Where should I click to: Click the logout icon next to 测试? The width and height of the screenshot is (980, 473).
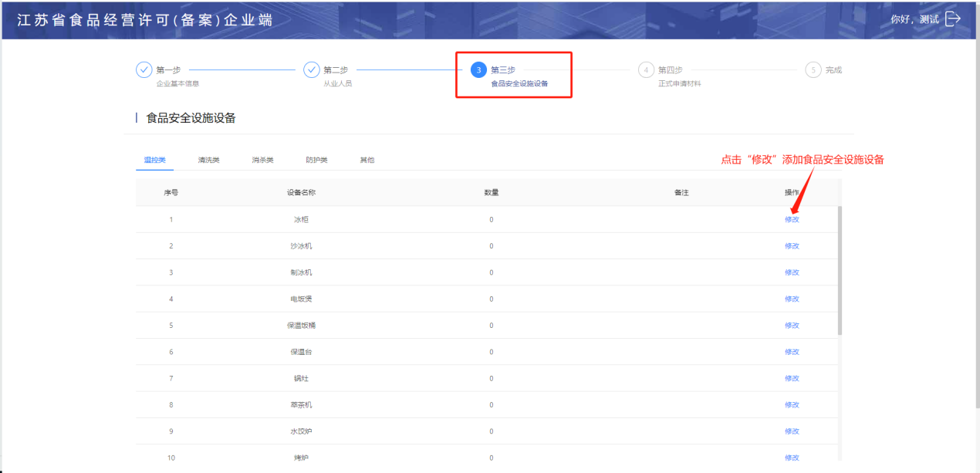click(953, 19)
